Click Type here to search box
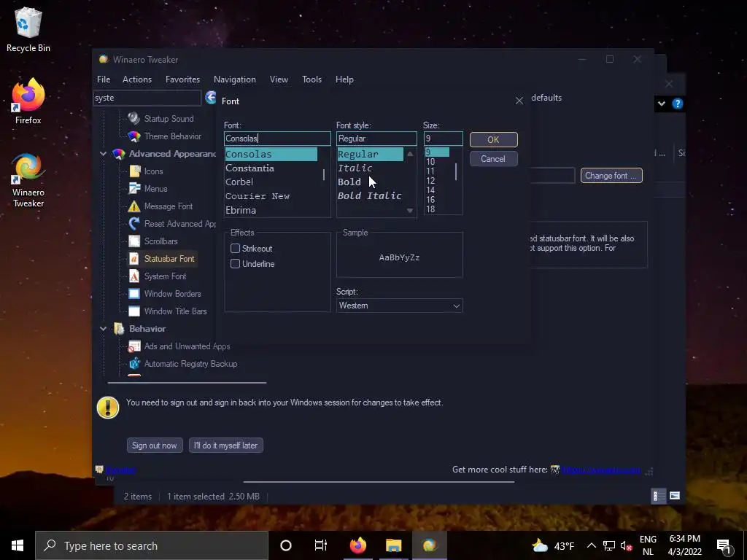The height and width of the screenshot is (560, 747). pos(152,545)
